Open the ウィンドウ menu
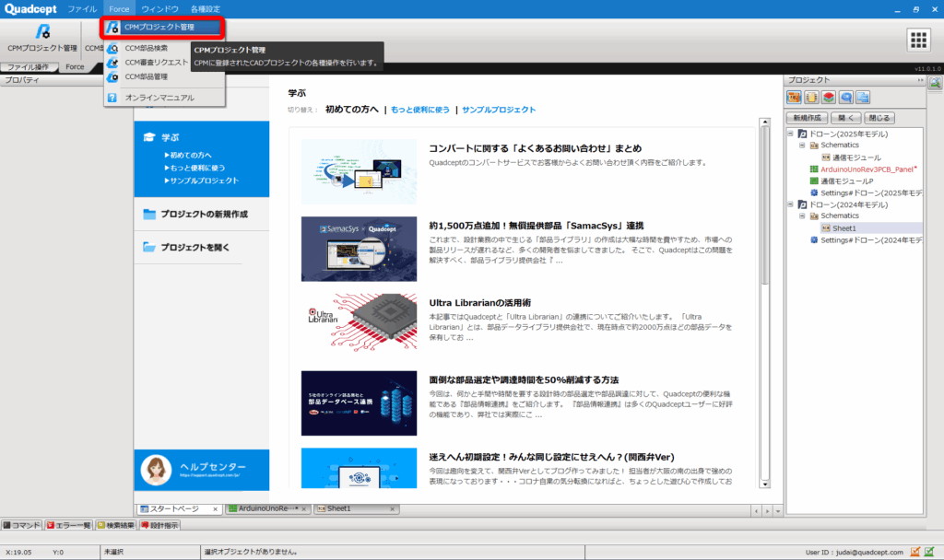Image resolution: width=944 pixels, height=560 pixels. tap(159, 9)
